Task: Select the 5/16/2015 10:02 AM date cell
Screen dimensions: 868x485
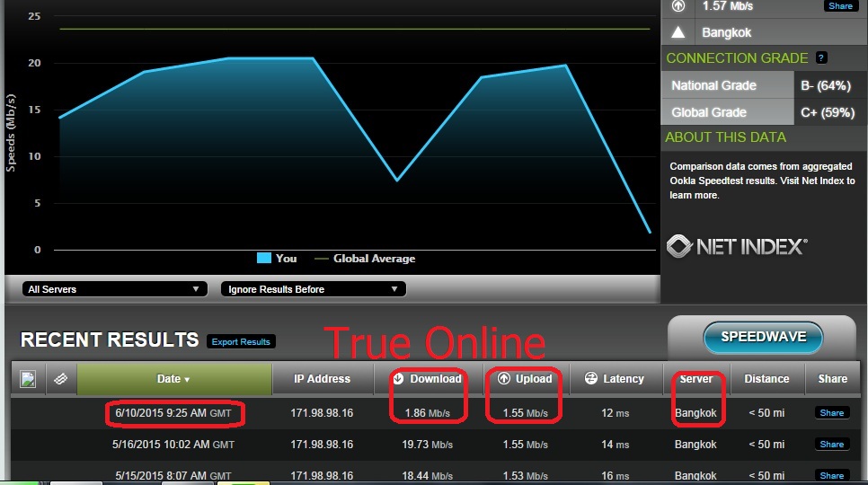Action: click(x=173, y=445)
